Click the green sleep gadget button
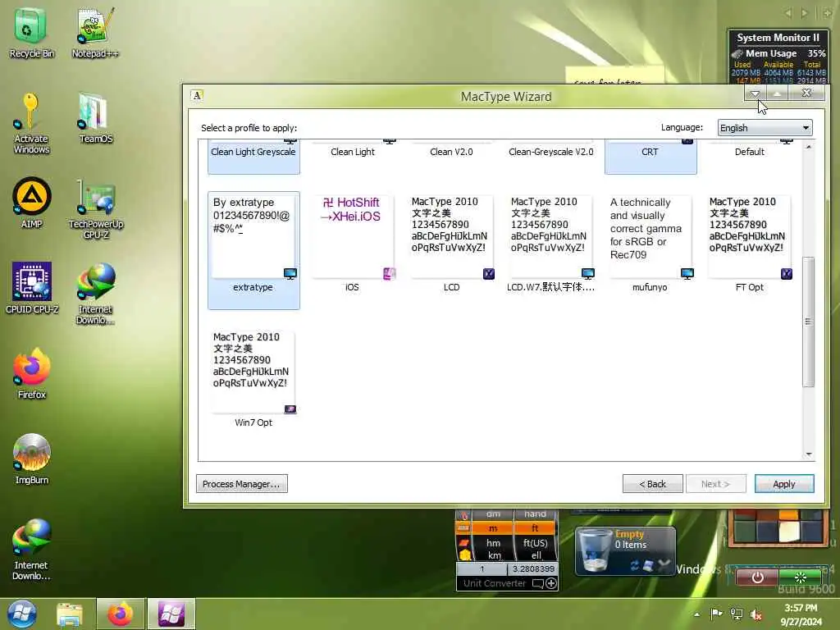 pyautogui.click(x=800, y=577)
